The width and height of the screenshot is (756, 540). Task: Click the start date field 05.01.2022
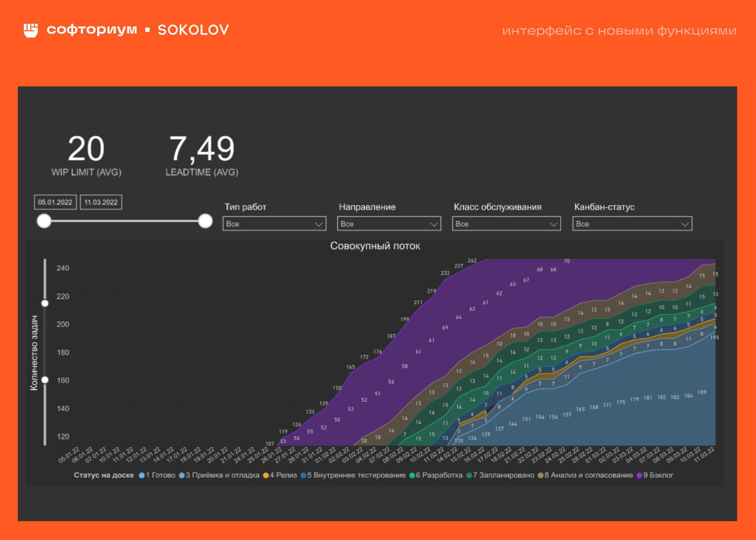coord(55,202)
